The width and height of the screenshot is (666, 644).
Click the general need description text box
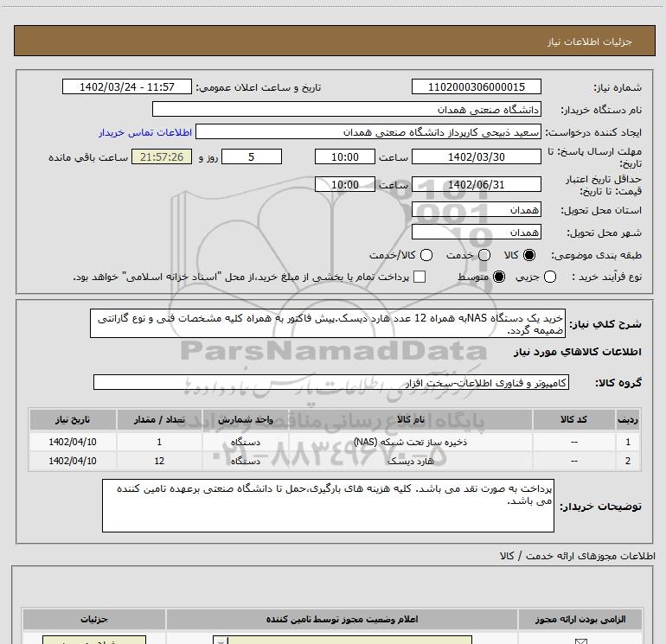tap(328, 323)
